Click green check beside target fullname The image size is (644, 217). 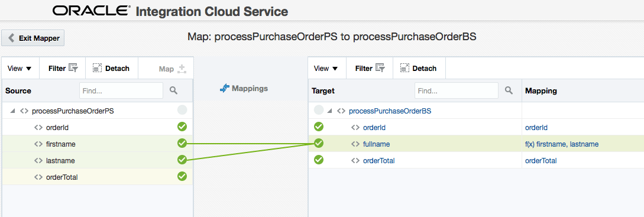pyautogui.click(x=319, y=143)
